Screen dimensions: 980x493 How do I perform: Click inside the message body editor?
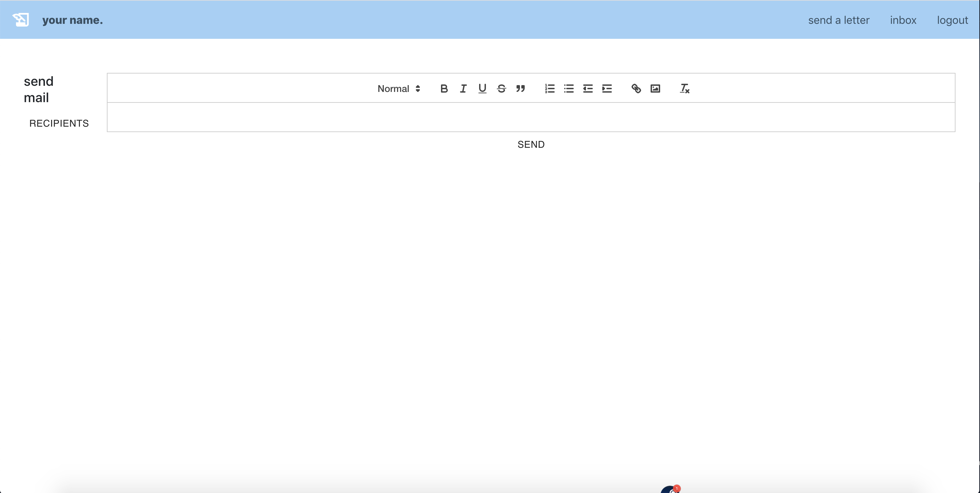[531, 117]
